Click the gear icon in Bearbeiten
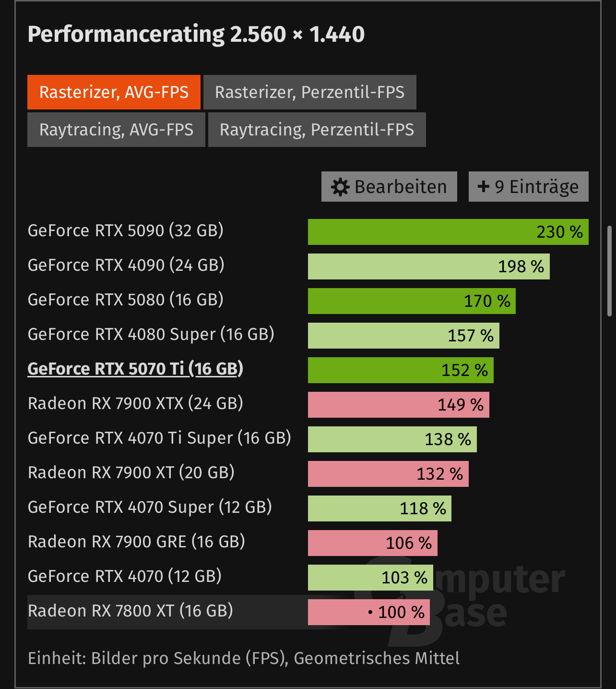Image resolution: width=616 pixels, height=689 pixels. [340, 187]
